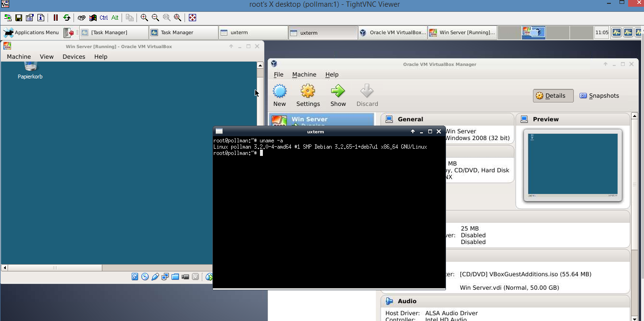Click the Snapshots button
This screenshot has width=644, height=321.
[599, 96]
